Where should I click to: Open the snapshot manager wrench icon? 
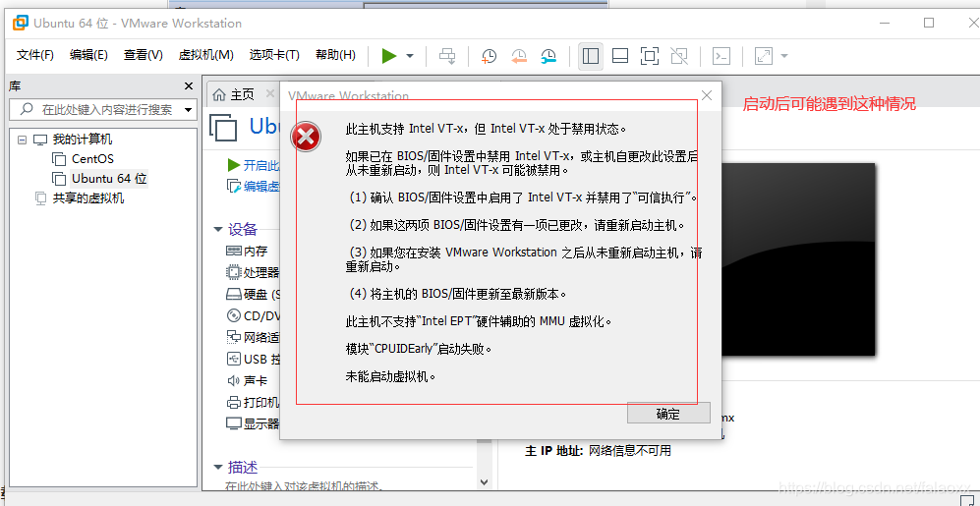(548, 56)
